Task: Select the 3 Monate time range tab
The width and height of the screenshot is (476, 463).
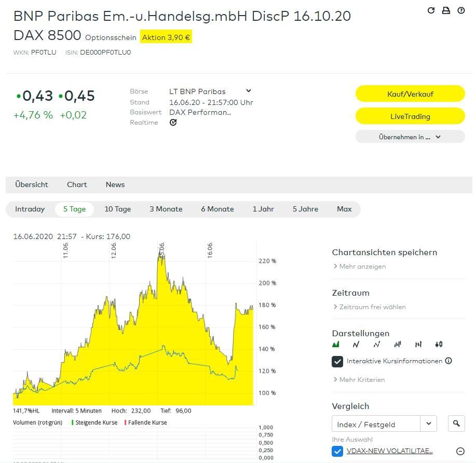Action: point(166,209)
